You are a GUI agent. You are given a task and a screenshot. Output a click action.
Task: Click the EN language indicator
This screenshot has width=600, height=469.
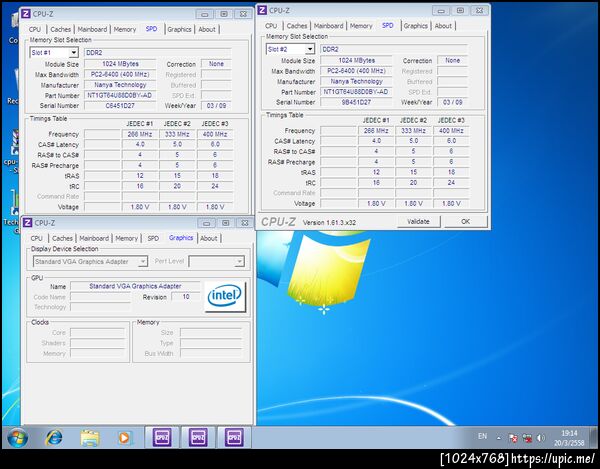coord(482,436)
